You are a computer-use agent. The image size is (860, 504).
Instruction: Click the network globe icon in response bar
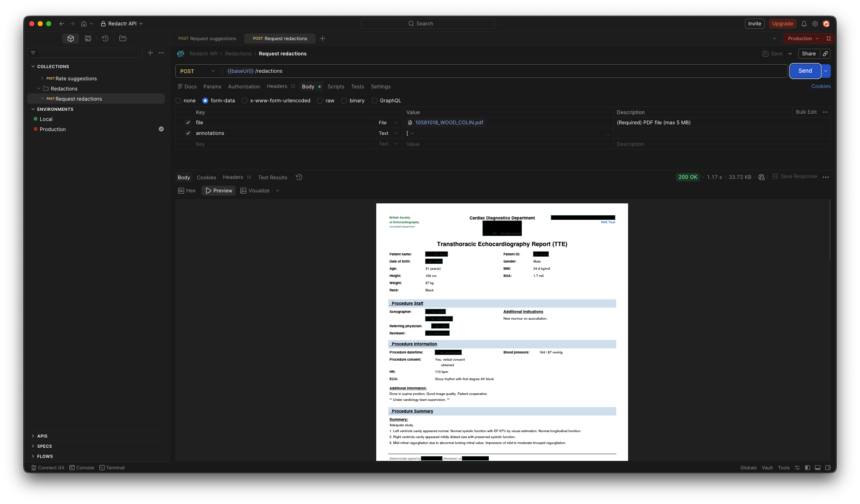pos(762,177)
